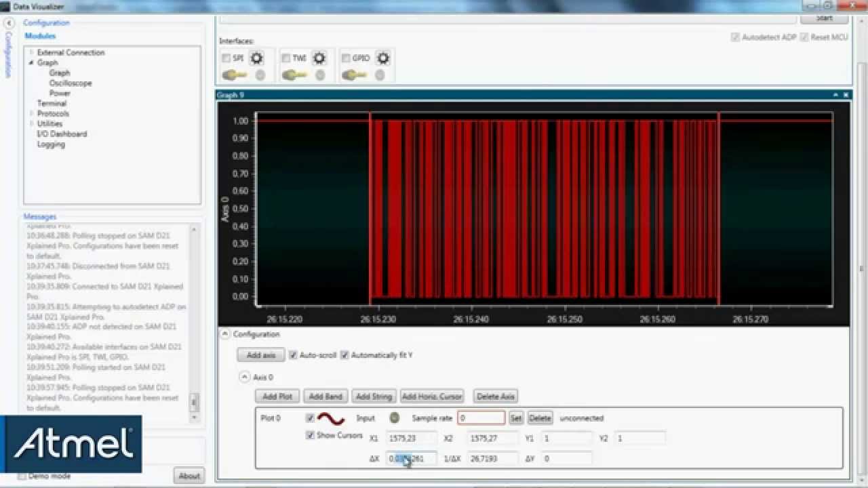The image size is (868, 488).
Task: Uncheck Show Cursors option
Action: click(x=310, y=435)
